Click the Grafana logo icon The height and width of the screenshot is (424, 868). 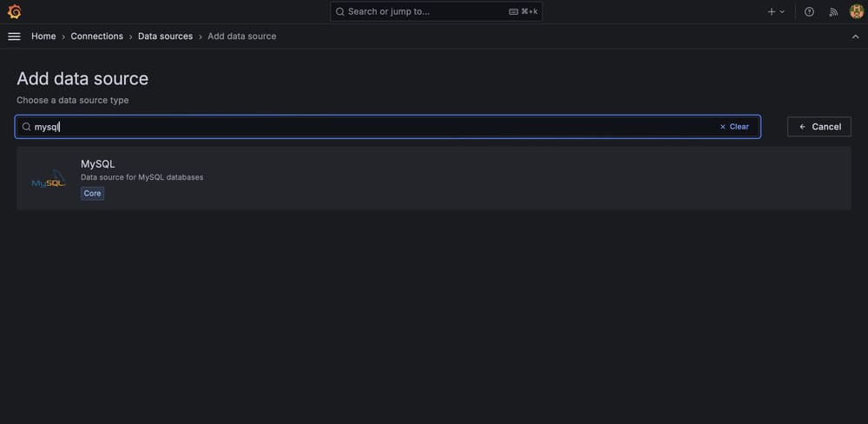(x=15, y=11)
